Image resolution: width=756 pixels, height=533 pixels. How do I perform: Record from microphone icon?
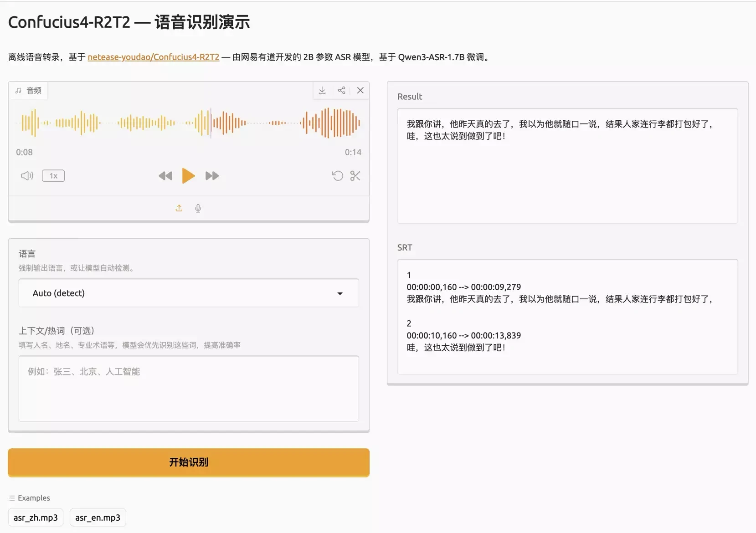point(198,208)
